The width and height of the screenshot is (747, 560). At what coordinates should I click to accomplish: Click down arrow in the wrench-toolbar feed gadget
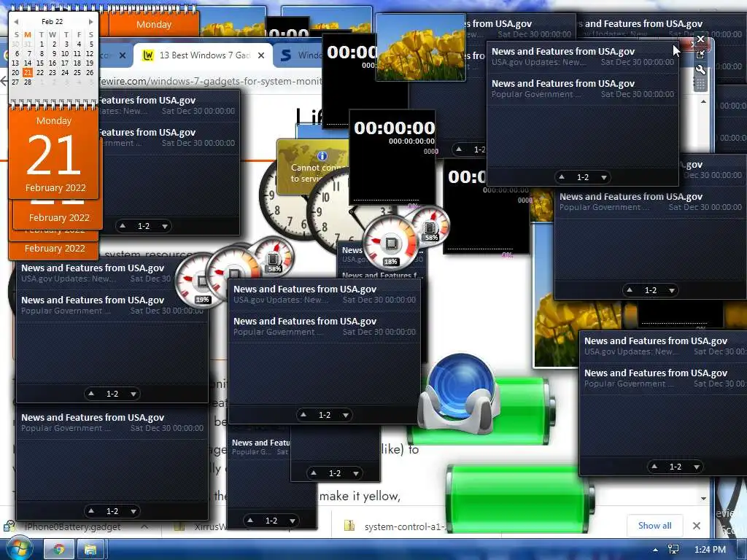point(603,177)
